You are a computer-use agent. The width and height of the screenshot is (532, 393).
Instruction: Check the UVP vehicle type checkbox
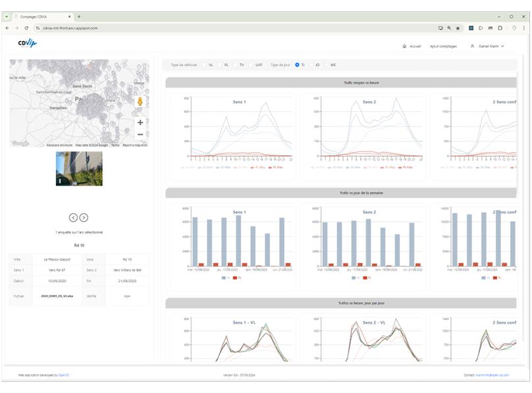(x=251, y=65)
